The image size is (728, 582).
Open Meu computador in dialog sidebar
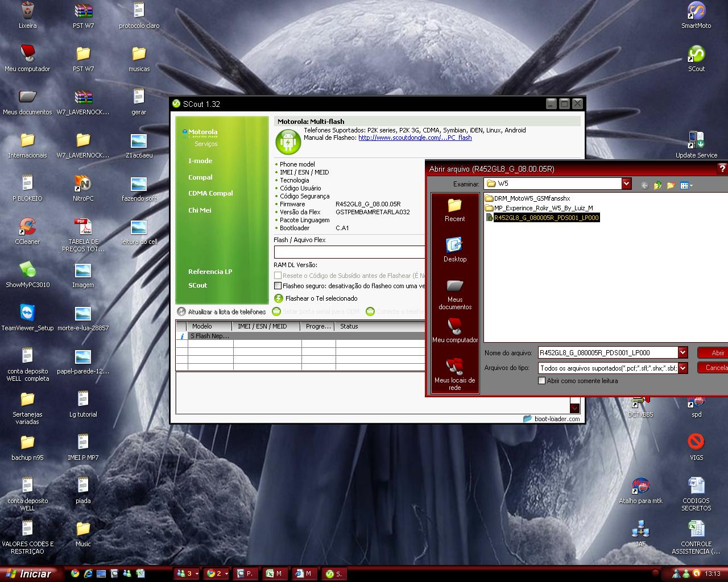point(455,331)
